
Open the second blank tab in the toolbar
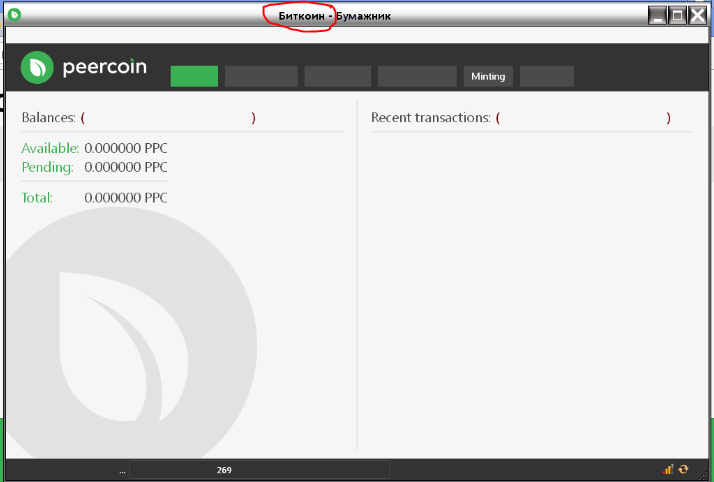click(x=261, y=76)
